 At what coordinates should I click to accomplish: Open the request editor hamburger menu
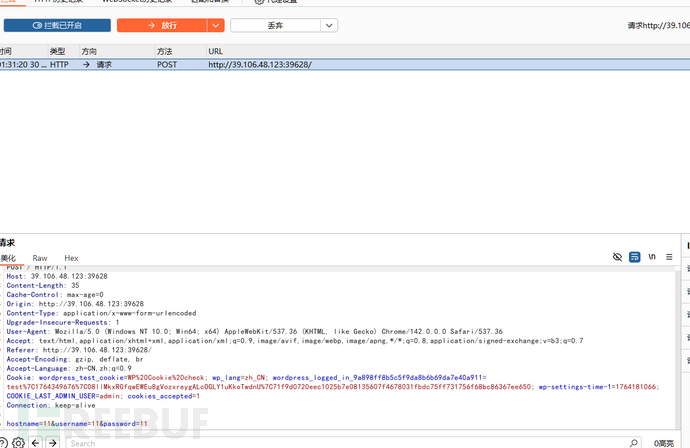tap(669, 257)
